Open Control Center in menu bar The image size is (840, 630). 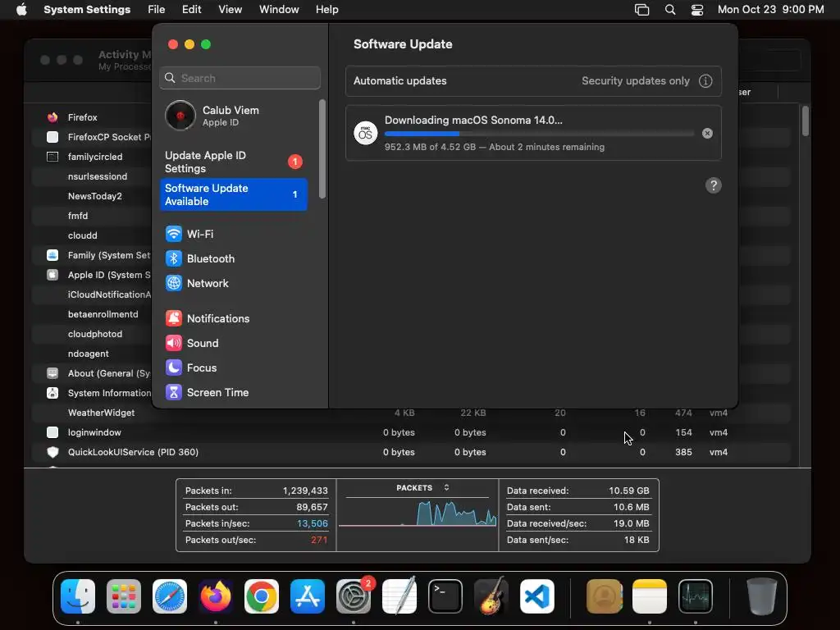(x=697, y=10)
